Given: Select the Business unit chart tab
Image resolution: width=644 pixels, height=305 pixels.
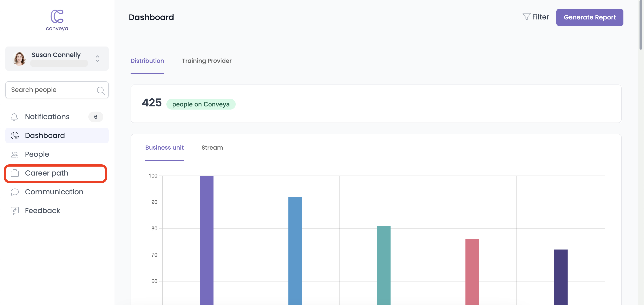Looking at the screenshot, I should (x=165, y=148).
